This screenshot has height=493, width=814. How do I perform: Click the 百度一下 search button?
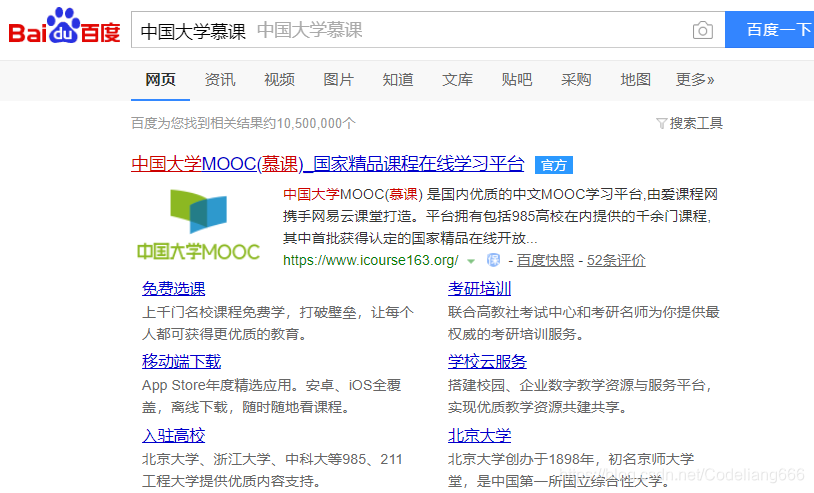pos(770,30)
